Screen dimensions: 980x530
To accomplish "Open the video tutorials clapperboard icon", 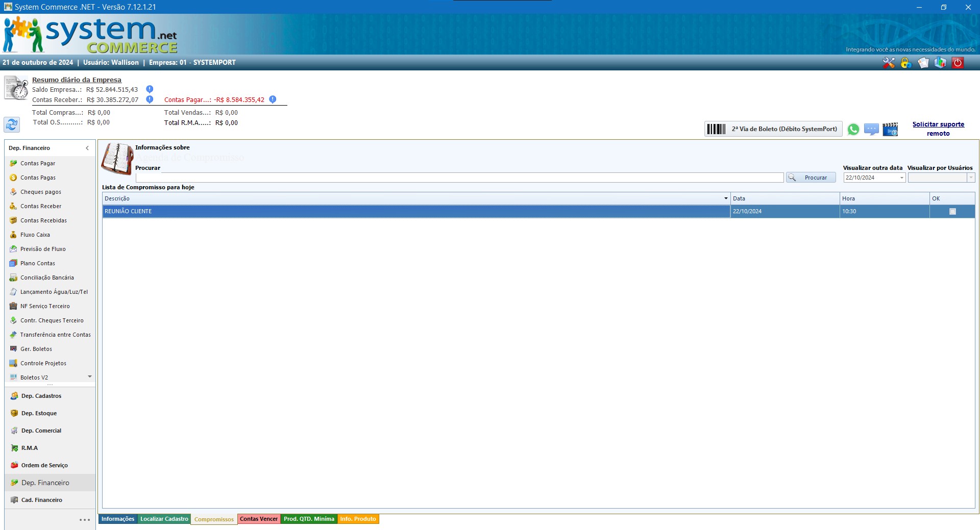I will [890, 130].
